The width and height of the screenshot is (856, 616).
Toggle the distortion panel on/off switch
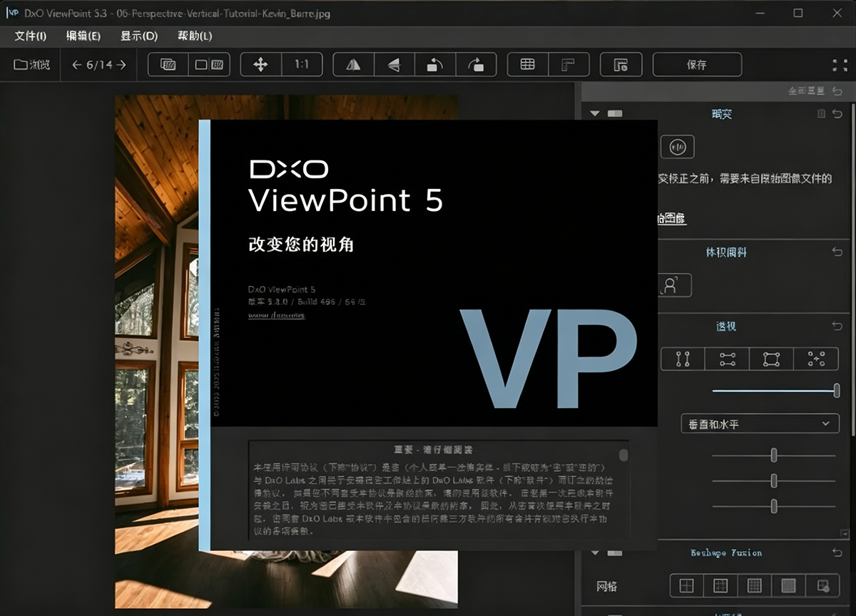point(615,113)
